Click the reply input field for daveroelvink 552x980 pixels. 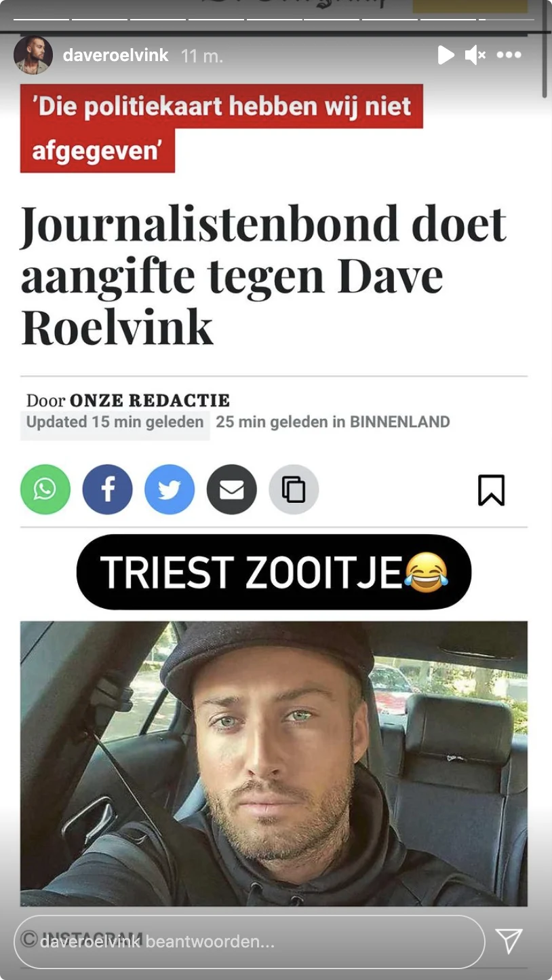pyautogui.click(x=250, y=942)
